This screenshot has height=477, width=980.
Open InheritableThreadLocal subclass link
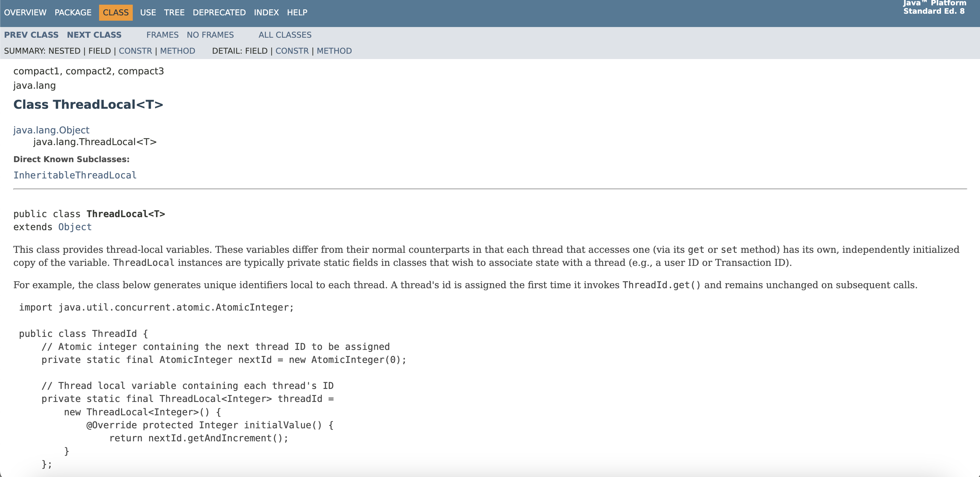75,175
